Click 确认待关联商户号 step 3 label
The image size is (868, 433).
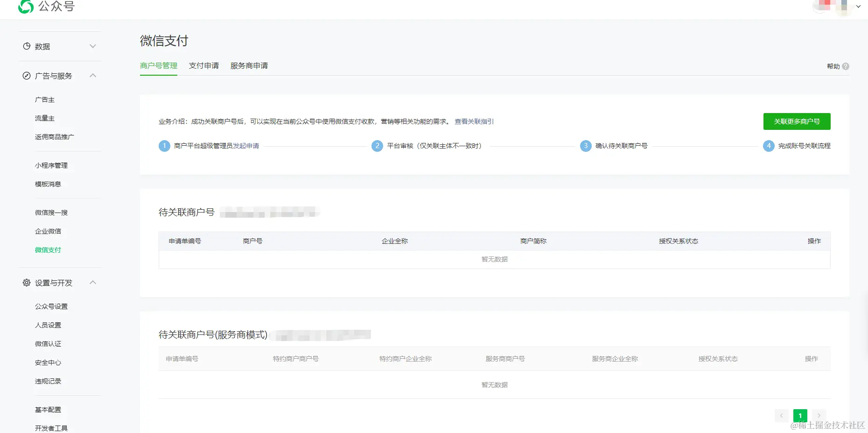622,146
